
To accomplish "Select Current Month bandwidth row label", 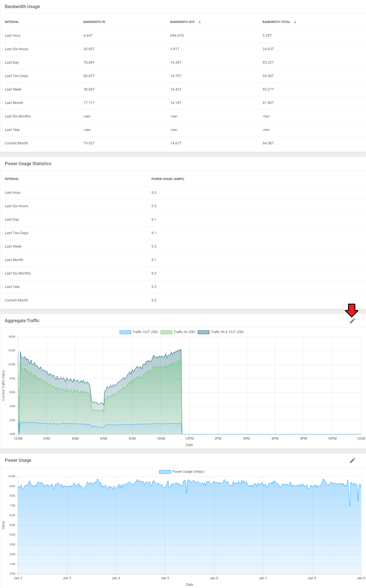I will (x=16, y=143).
